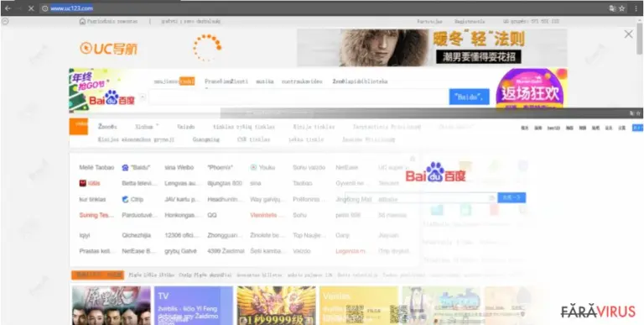Open the drama poster thumbnail
The image size is (644, 325).
pos(112,306)
